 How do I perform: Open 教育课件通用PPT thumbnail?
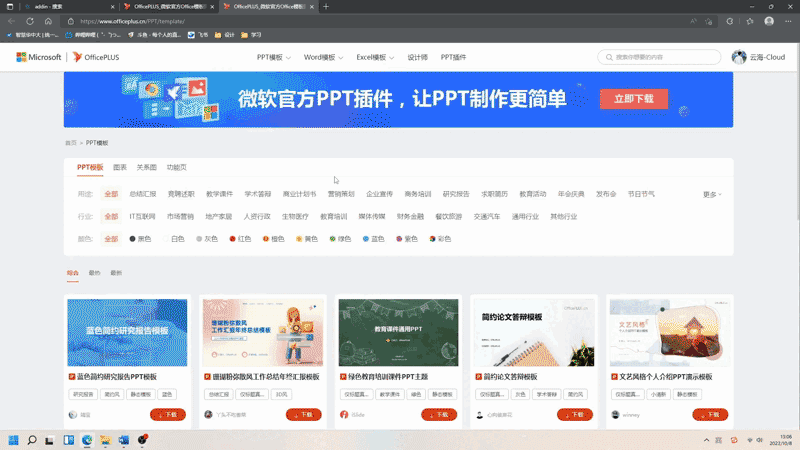point(398,333)
